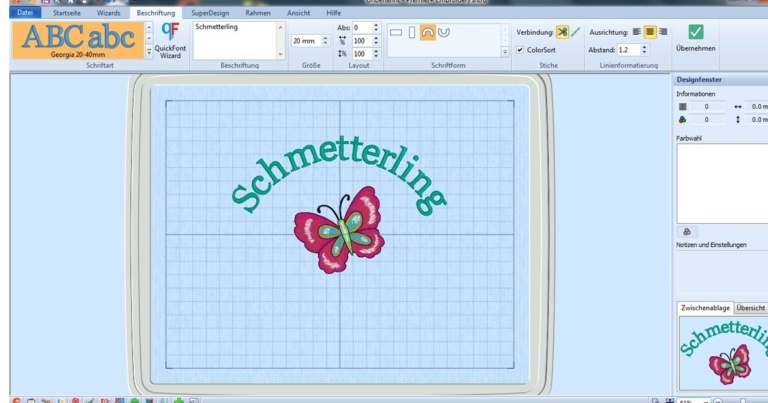
Task: Select the Beschriftung ribbon tab
Action: [x=156, y=13]
